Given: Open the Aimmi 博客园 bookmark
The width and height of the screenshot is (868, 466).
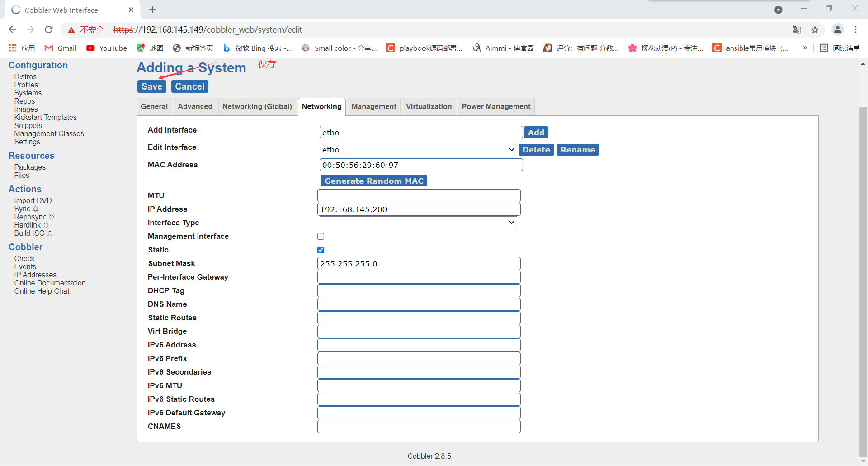Looking at the screenshot, I should point(503,48).
